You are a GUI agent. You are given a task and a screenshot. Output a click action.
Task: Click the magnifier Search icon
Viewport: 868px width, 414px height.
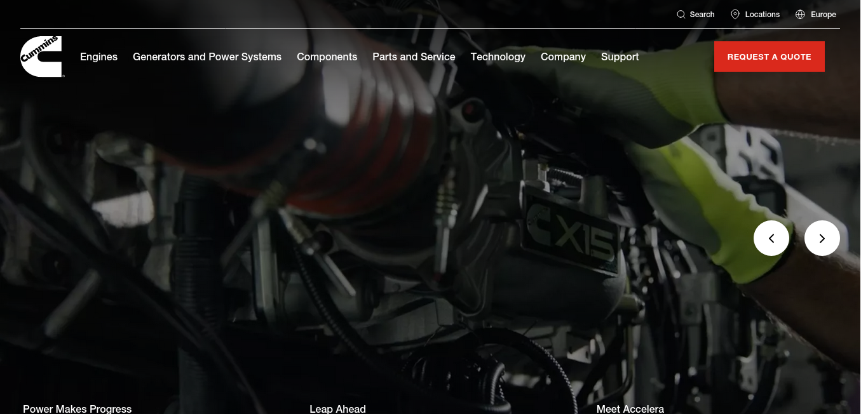coord(681,15)
